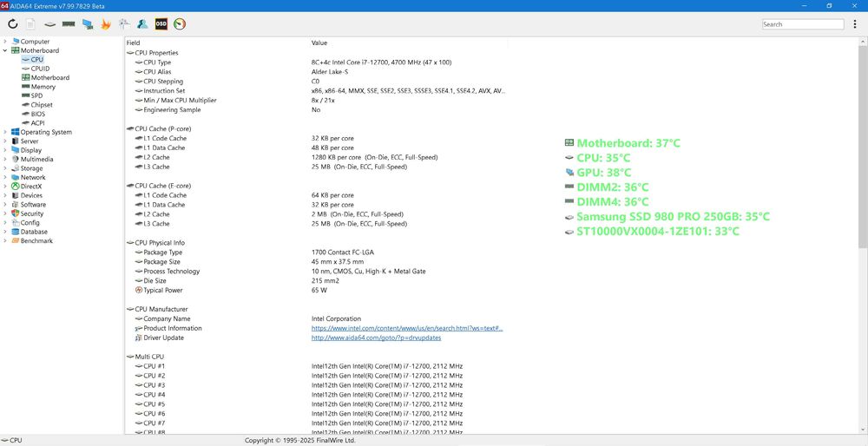Screen dimensions: 868x446
Task: Open the Report page icon in toolbar
Action: pos(31,23)
